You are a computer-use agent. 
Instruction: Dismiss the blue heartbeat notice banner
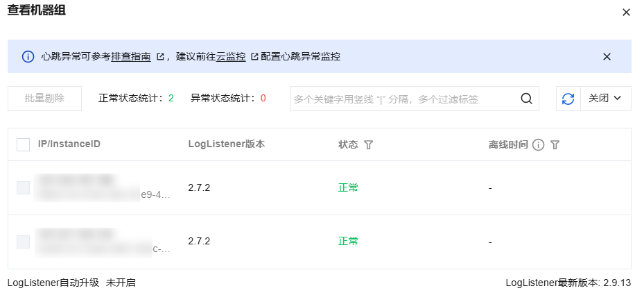point(607,57)
